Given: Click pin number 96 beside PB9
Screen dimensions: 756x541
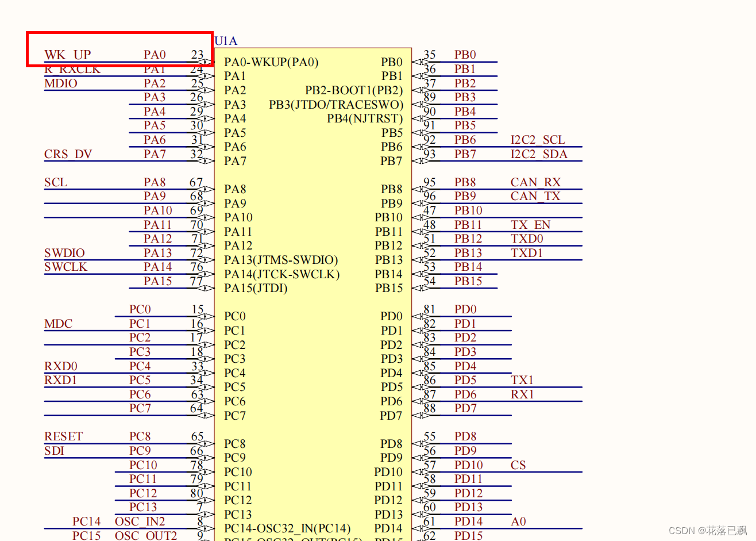Looking at the screenshot, I should click(x=430, y=196).
